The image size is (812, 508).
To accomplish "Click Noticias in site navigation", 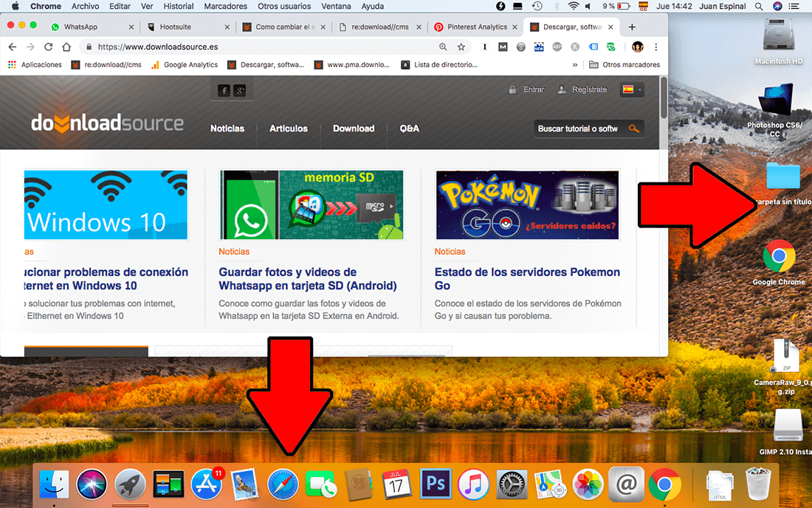I will [x=227, y=128].
